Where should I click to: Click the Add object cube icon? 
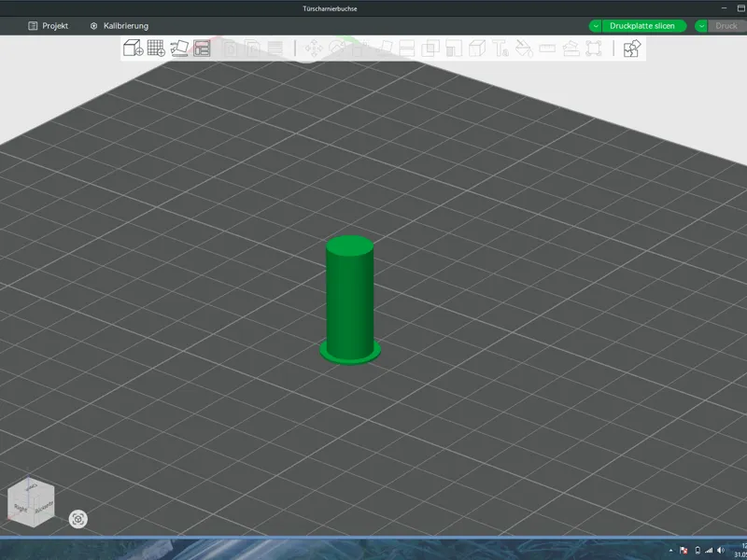[x=133, y=49]
